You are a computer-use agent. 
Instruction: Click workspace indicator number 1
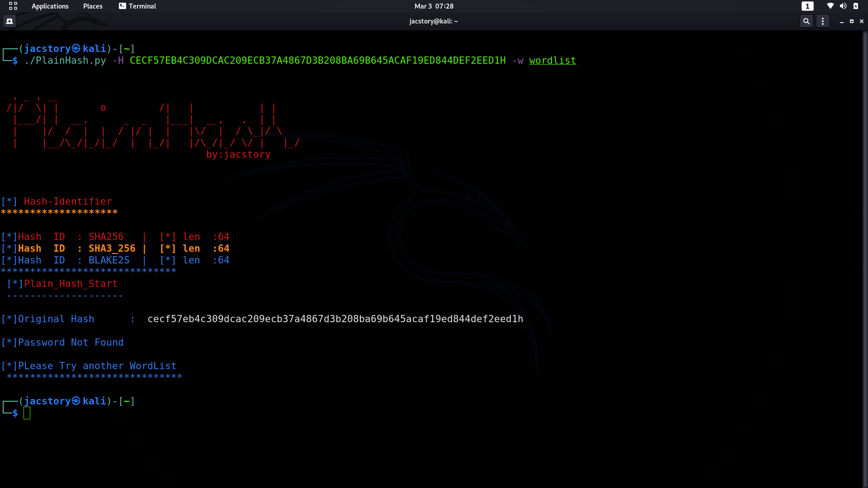click(807, 6)
